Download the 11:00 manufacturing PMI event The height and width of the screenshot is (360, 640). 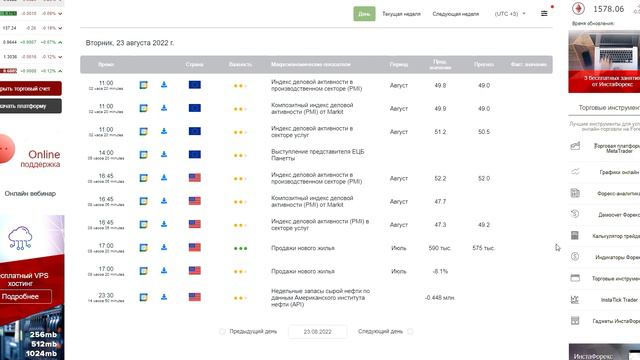point(164,84)
